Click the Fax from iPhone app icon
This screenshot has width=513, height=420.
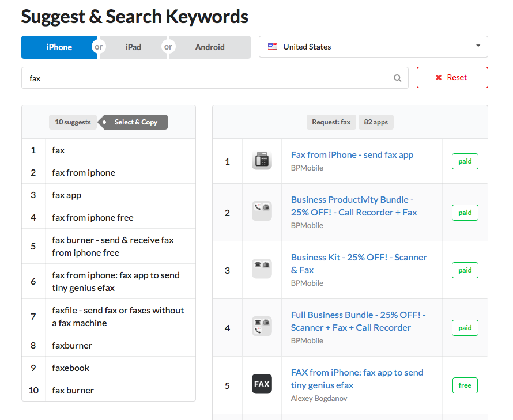pos(262,161)
